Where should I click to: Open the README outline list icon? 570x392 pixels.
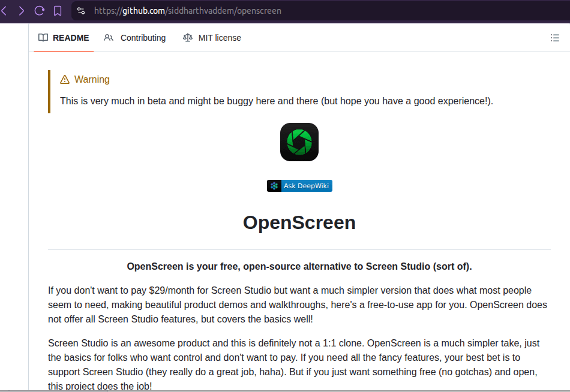pyautogui.click(x=555, y=37)
